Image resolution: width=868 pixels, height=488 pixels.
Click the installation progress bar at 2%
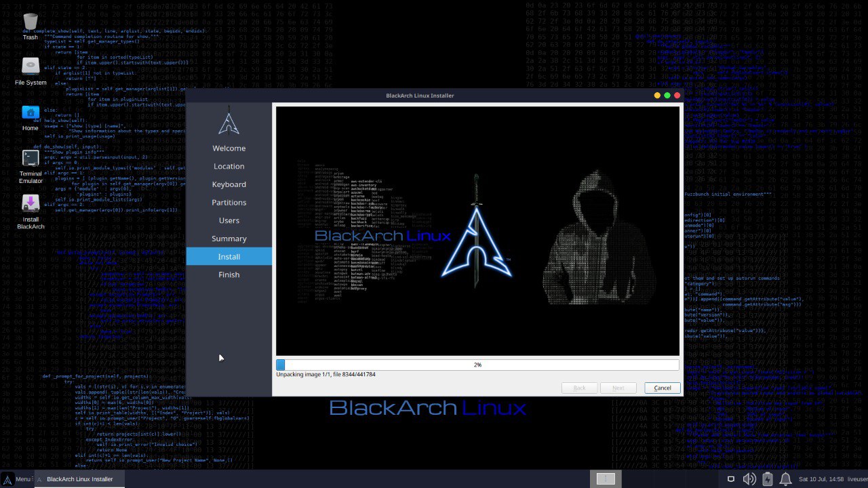(477, 365)
